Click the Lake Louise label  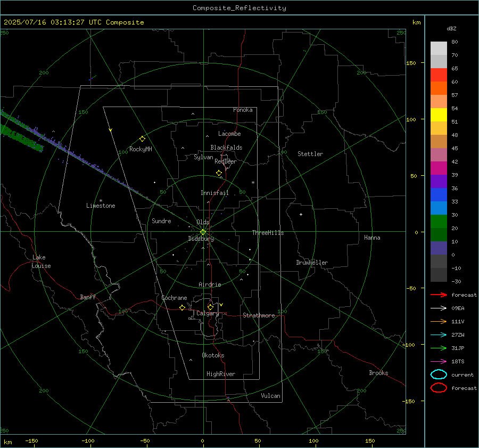pyautogui.click(x=41, y=262)
